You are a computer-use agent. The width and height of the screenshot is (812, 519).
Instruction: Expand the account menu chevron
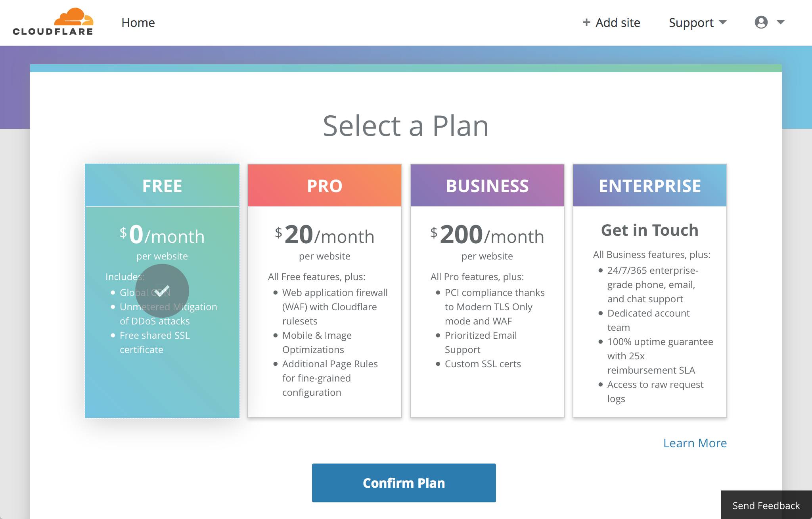tap(780, 23)
